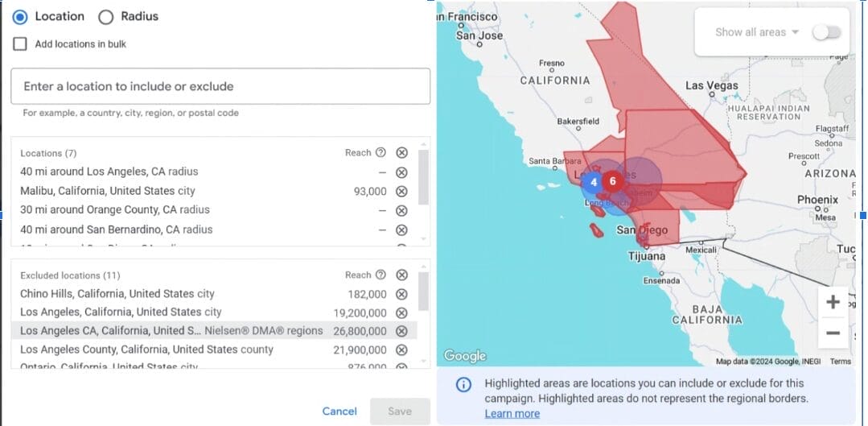Screen dimensions: 868x426
Task: Click the Reach help icon in Locations
Action: point(381,153)
